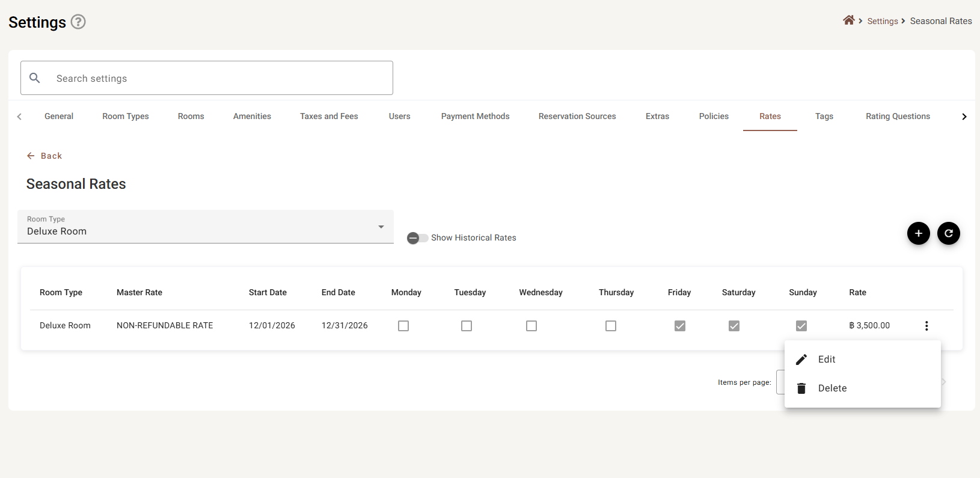Toggle Show Historical Rates switch

[417, 238]
